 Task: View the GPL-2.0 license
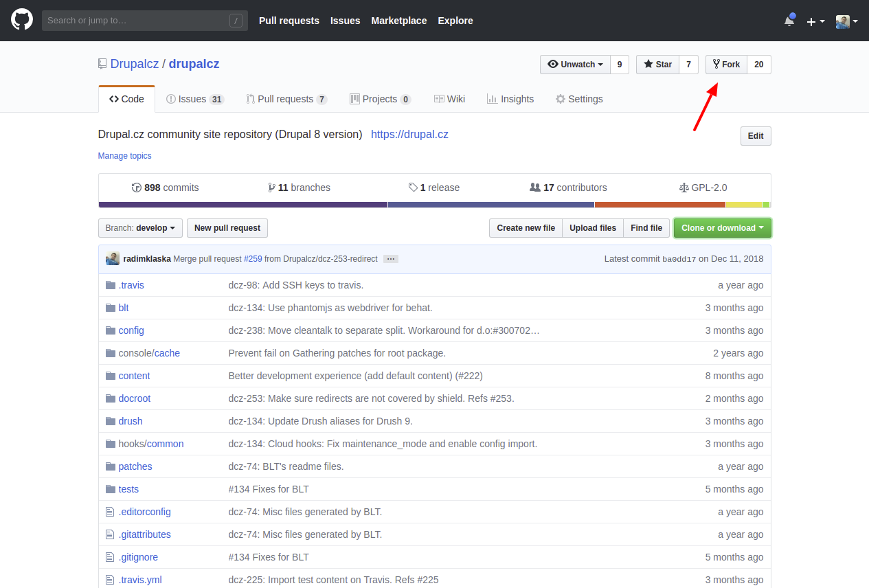tap(703, 188)
